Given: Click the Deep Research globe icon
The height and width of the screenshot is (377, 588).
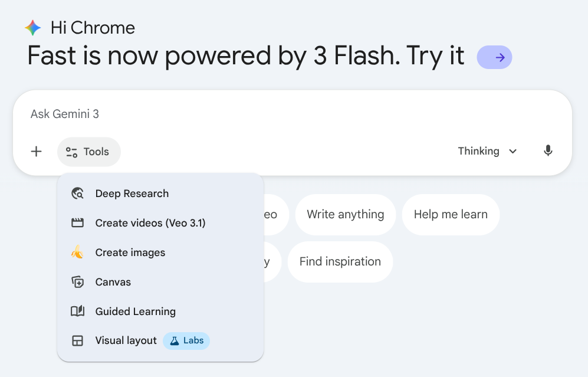Looking at the screenshot, I should coord(77,194).
